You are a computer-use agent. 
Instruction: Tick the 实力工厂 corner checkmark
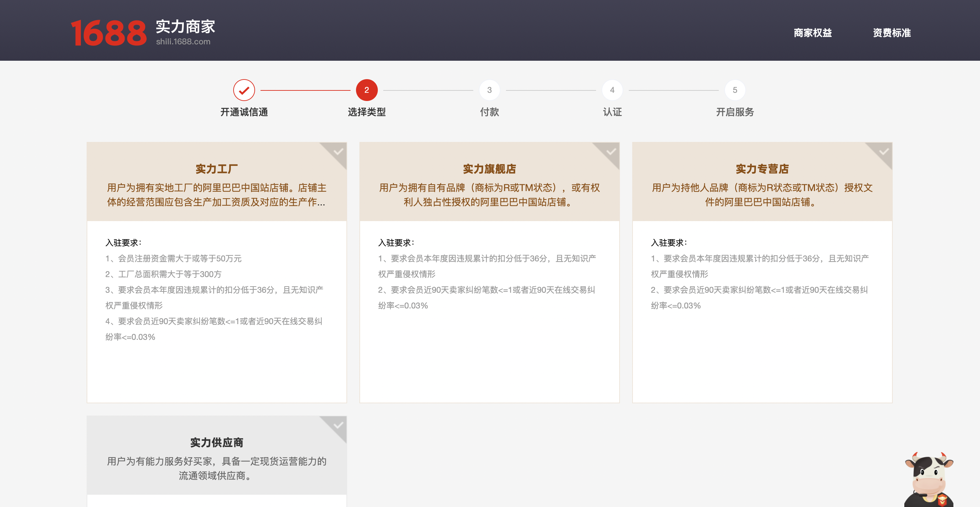click(x=338, y=152)
